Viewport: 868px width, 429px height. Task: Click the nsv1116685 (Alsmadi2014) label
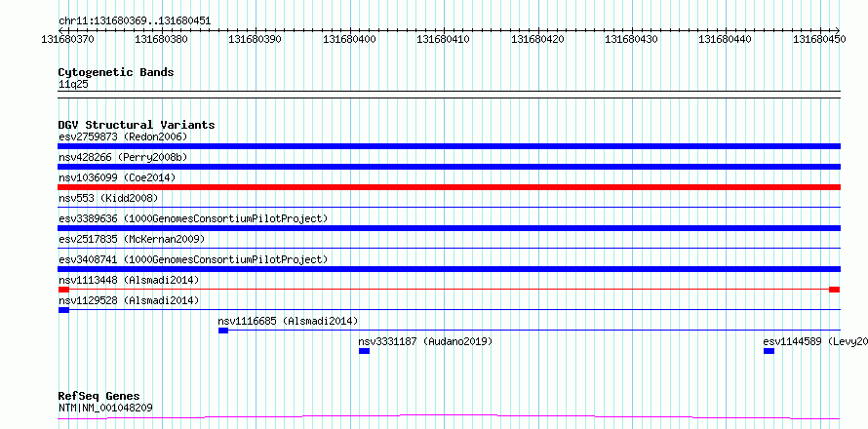(x=288, y=321)
